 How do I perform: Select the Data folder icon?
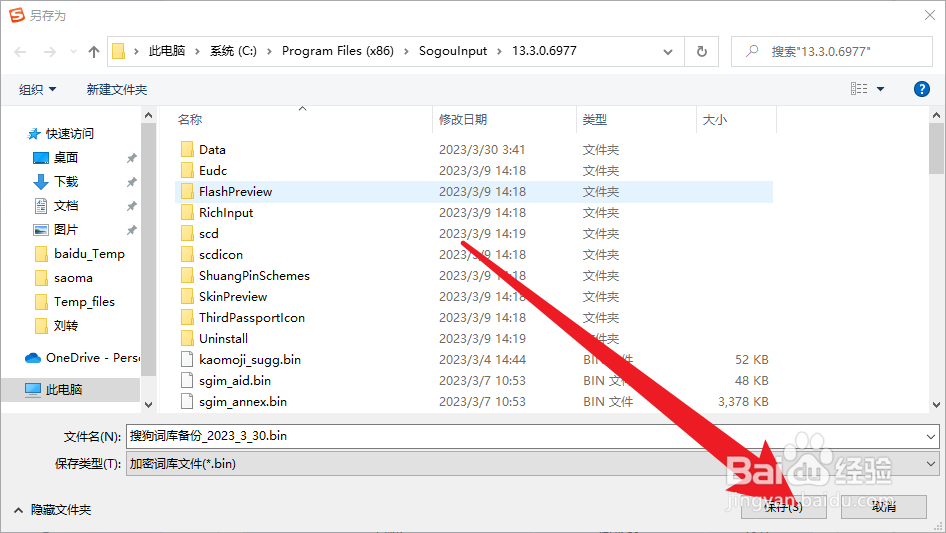(x=187, y=149)
